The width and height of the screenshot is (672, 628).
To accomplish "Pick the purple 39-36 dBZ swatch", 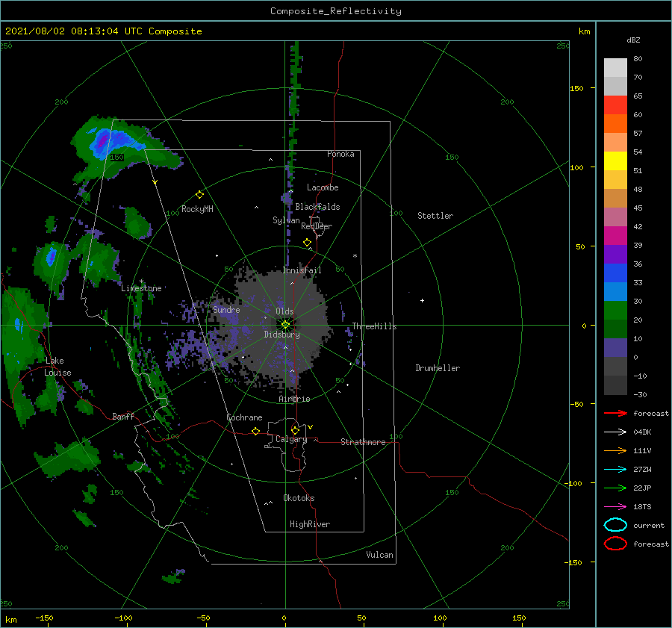I will [x=615, y=254].
